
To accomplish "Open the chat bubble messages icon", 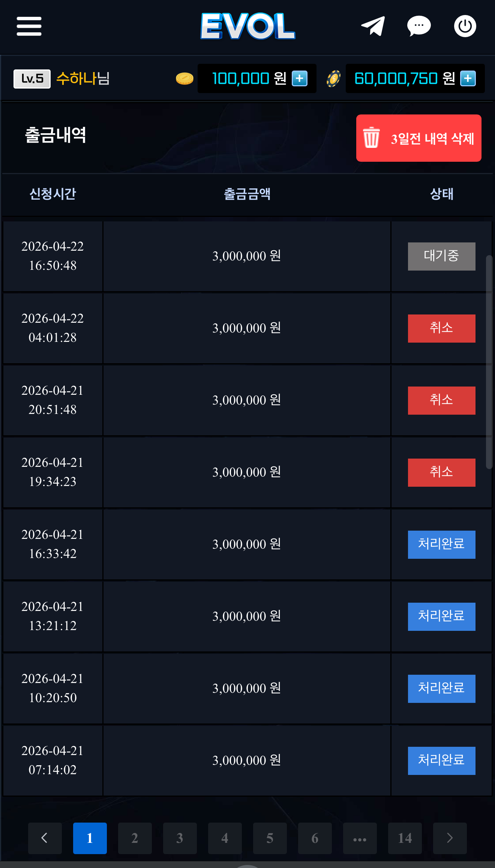I will click(x=418, y=26).
